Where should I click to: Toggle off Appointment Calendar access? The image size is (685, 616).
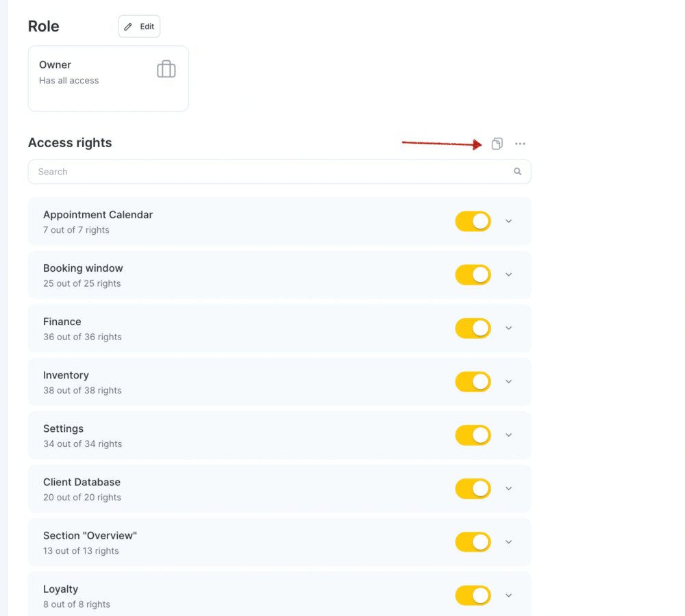[x=473, y=221]
